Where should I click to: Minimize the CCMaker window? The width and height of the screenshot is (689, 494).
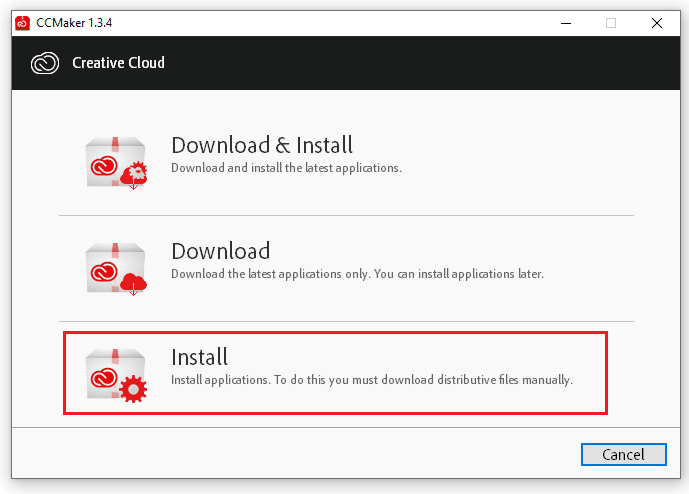(563, 22)
